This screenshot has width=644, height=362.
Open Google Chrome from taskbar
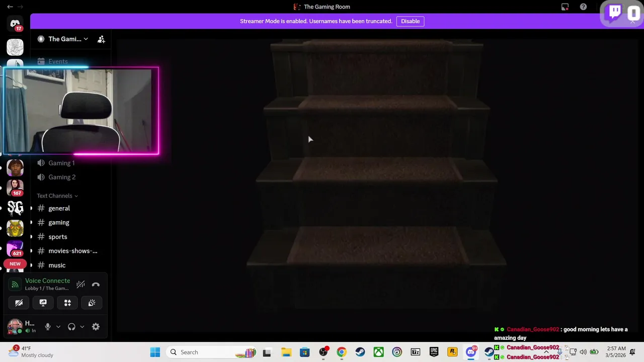[x=342, y=352]
